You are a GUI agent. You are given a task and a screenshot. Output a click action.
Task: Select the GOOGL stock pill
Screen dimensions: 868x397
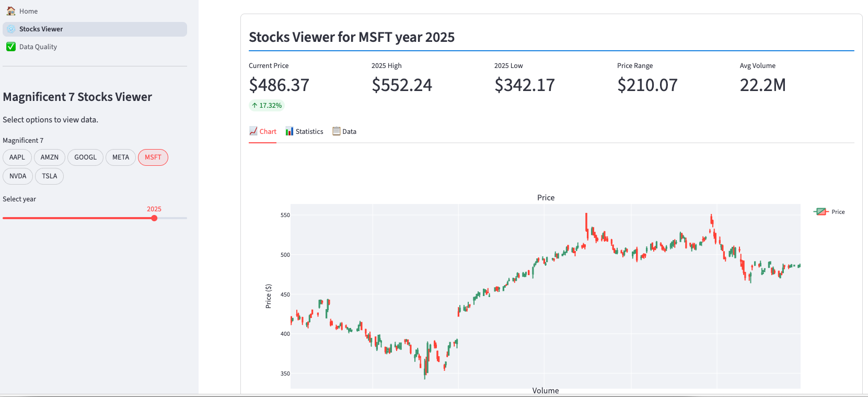click(85, 157)
